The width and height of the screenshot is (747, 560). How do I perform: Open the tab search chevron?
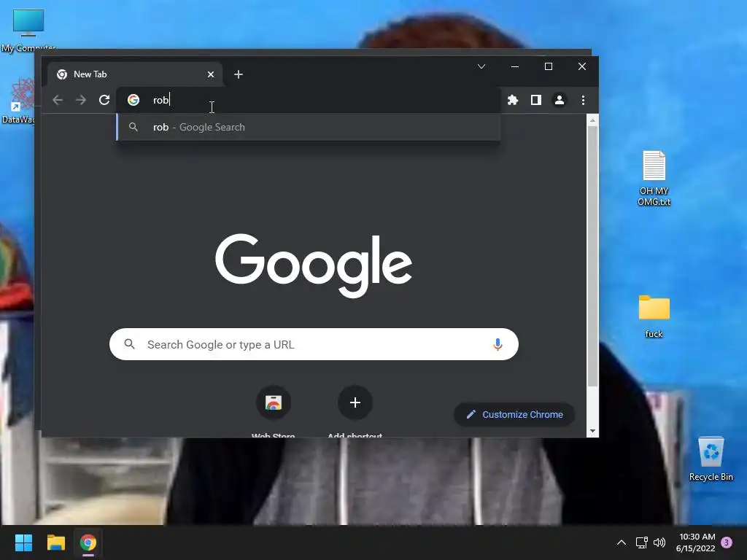481,66
